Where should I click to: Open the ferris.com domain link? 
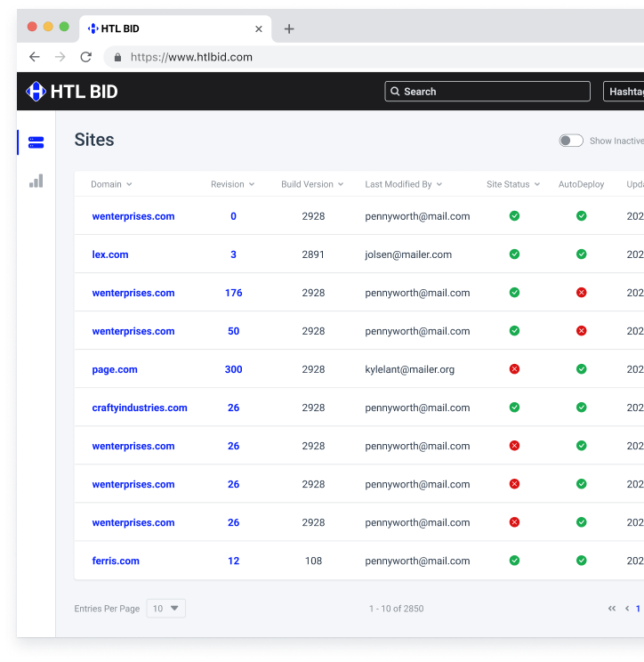pos(116,561)
